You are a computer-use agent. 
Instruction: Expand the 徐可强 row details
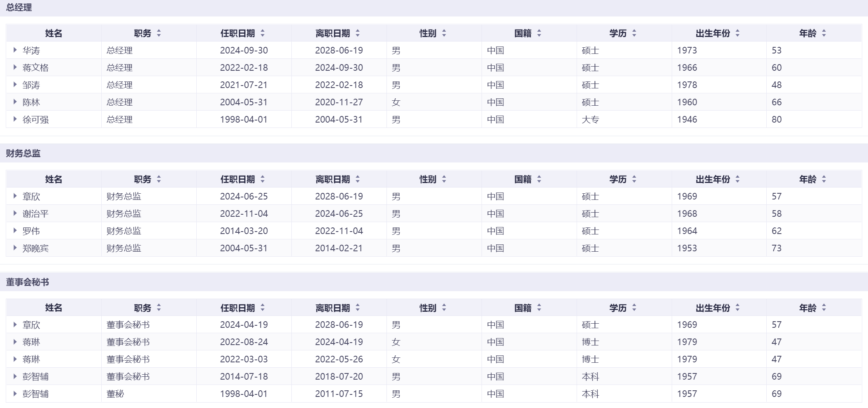15,119
